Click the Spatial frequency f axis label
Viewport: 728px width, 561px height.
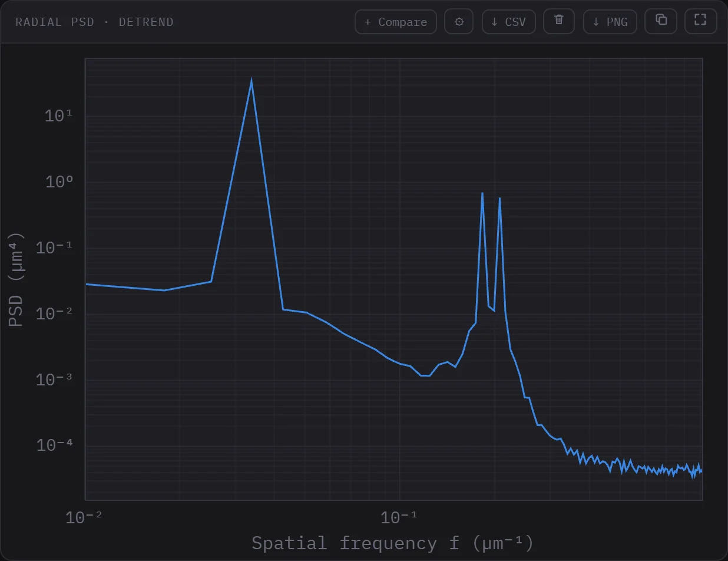coord(392,542)
